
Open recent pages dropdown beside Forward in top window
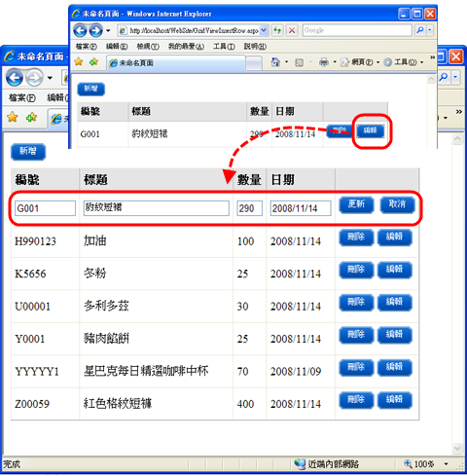[x=108, y=31]
